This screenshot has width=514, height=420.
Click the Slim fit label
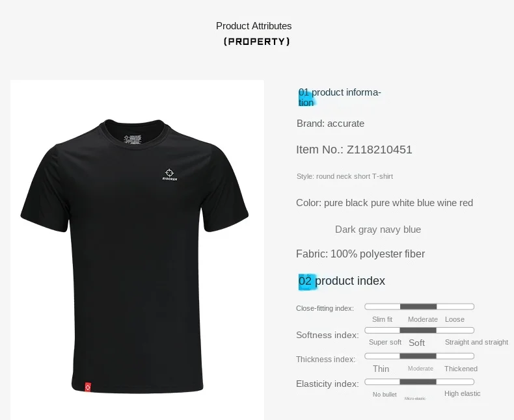tap(382, 319)
